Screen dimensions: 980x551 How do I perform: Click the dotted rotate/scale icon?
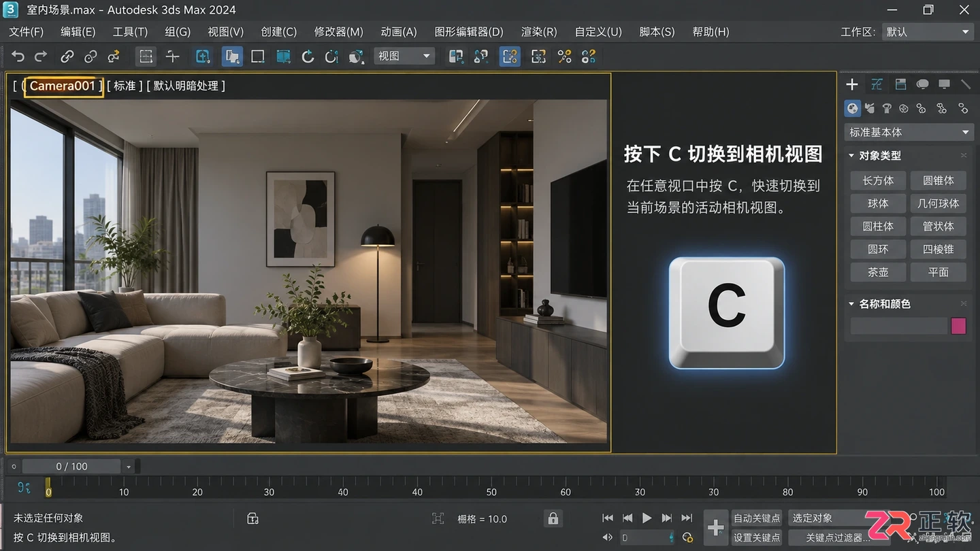coord(331,56)
